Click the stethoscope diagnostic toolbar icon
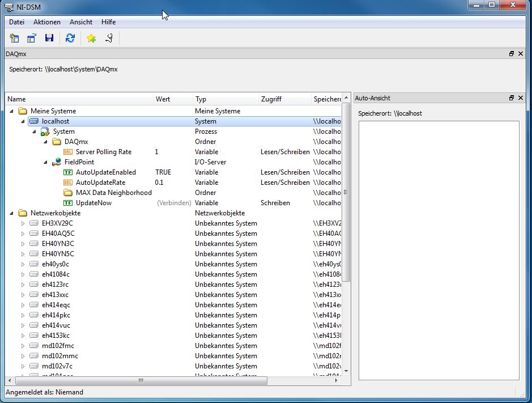 (109, 38)
